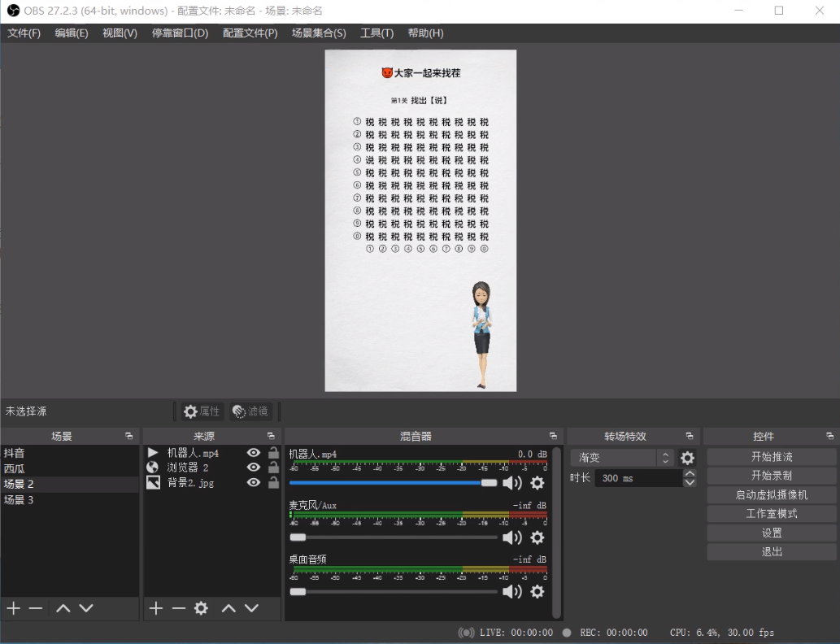Remove selected scene using the minus icon
This screenshot has height=644, width=840.
tap(35, 608)
